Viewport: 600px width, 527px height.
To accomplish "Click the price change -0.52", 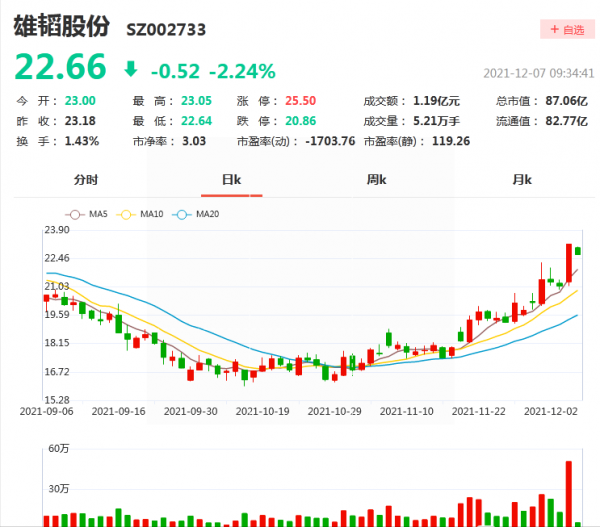I will [175, 71].
